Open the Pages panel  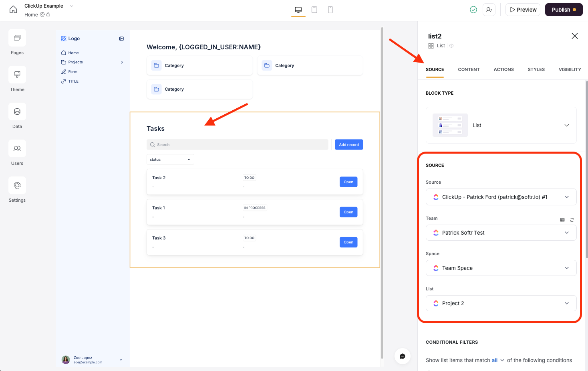click(x=17, y=42)
